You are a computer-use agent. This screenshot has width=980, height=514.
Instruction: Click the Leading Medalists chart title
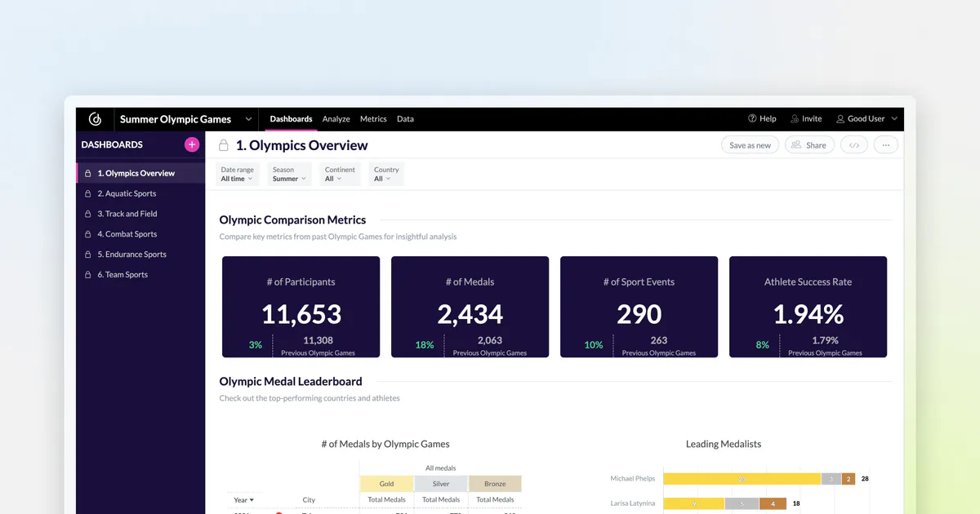tap(724, 444)
